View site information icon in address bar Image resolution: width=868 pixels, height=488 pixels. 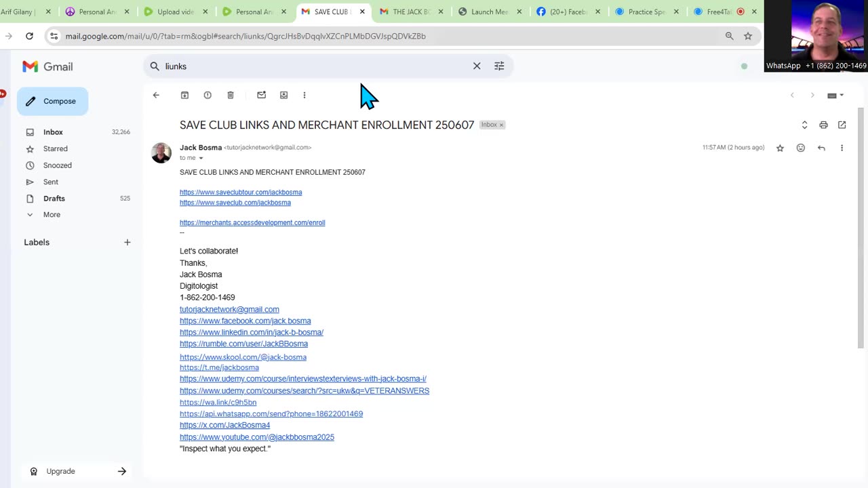pos(54,36)
